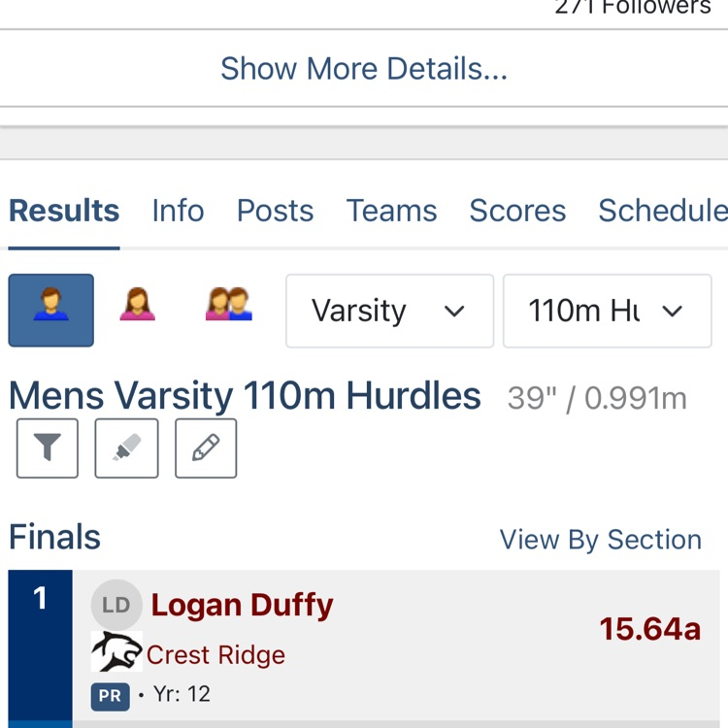The width and height of the screenshot is (728, 728).
Task: Go to the Teams tab
Action: tap(391, 211)
